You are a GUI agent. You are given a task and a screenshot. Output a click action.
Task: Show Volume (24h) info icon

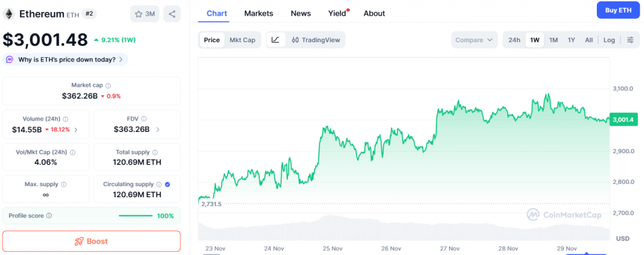coord(65,119)
